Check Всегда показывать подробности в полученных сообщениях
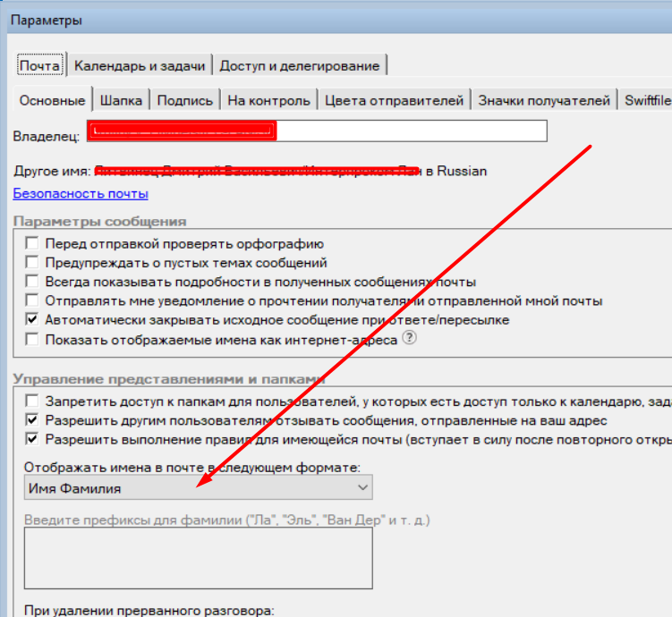Image resolution: width=672 pixels, height=617 pixels. pos(32,282)
